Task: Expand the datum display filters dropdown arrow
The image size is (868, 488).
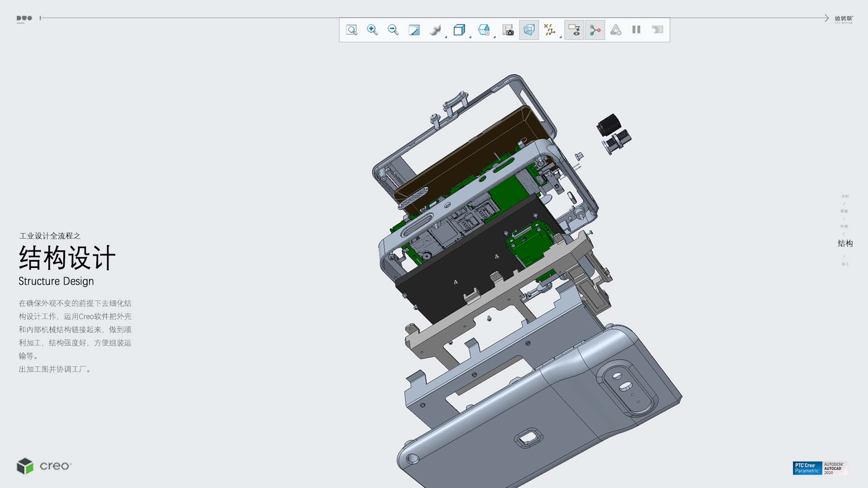Action: click(561, 37)
